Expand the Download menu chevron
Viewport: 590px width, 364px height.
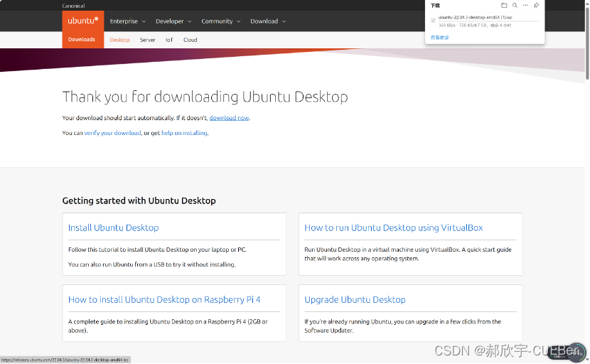coord(284,21)
